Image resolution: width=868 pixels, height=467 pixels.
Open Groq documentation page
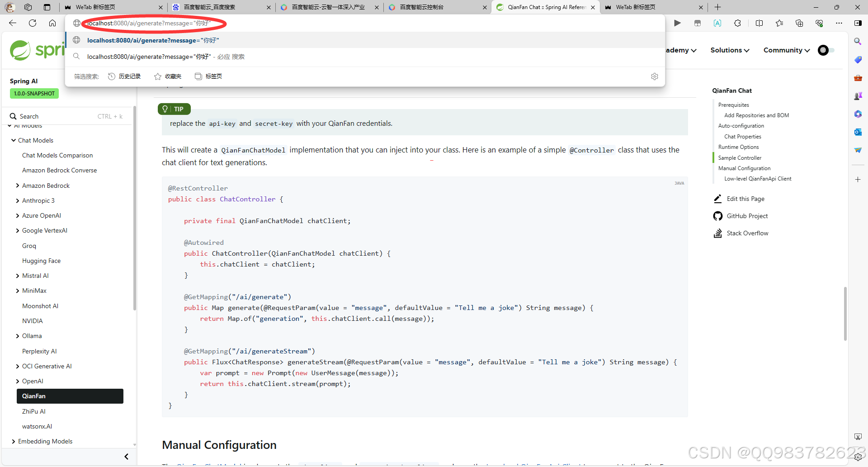(29, 246)
